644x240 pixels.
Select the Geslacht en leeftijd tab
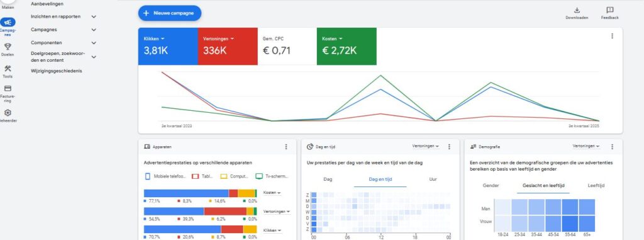(543, 186)
